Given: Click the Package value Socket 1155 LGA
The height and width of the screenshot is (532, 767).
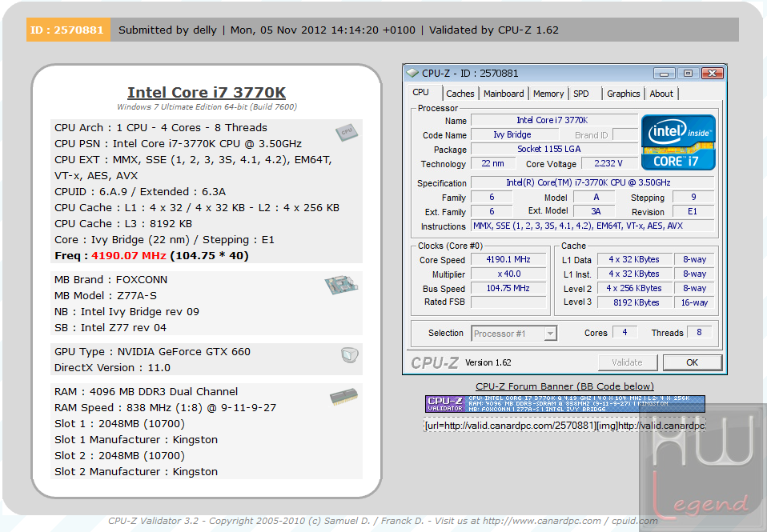Looking at the screenshot, I should tap(554, 149).
